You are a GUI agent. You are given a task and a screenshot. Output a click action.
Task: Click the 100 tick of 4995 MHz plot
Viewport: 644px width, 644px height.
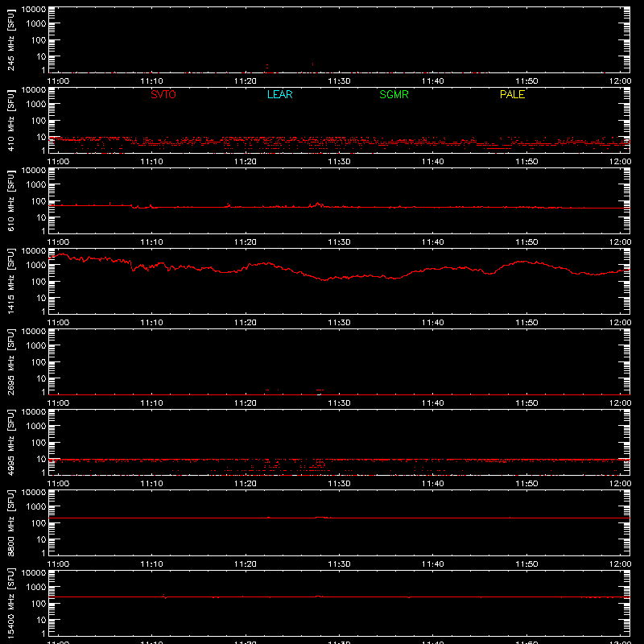coord(39,443)
